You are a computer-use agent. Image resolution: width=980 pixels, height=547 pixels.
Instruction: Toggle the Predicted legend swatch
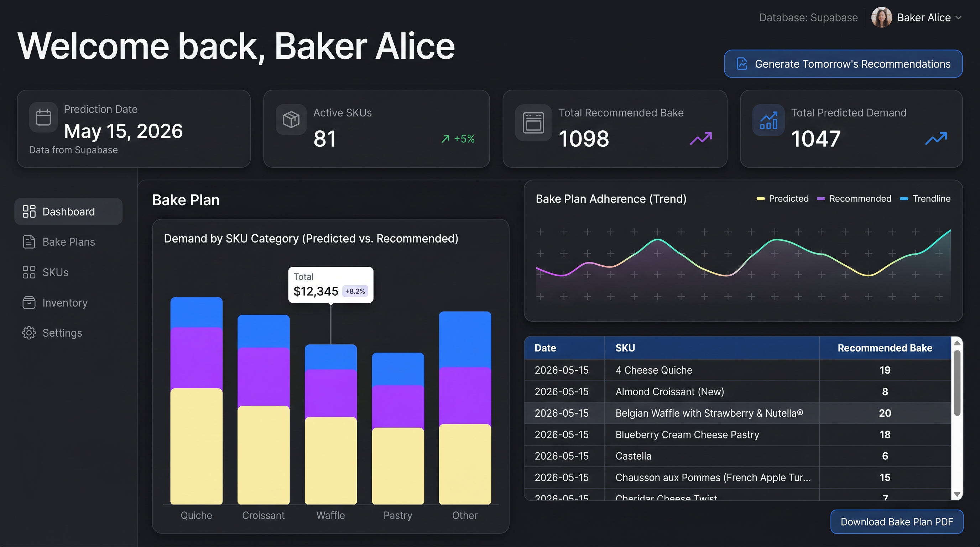[761, 199]
